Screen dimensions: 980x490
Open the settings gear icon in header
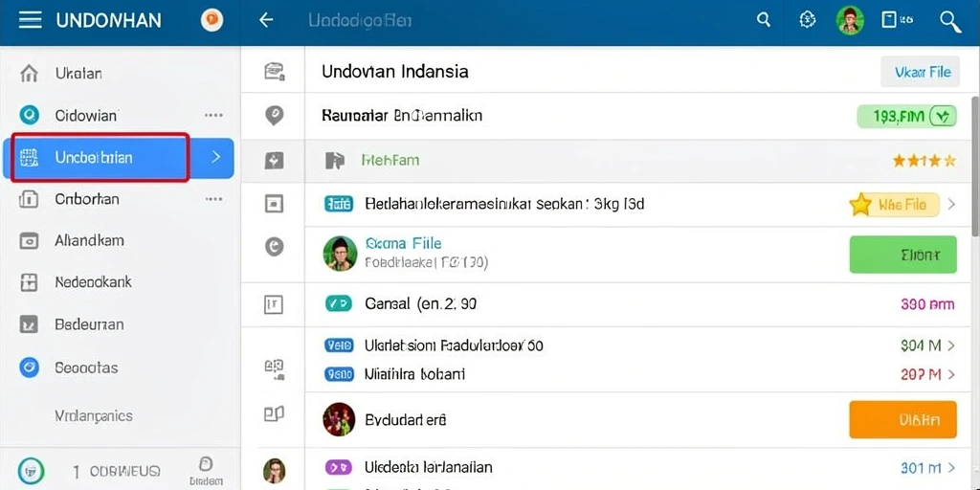[x=808, y=20]
